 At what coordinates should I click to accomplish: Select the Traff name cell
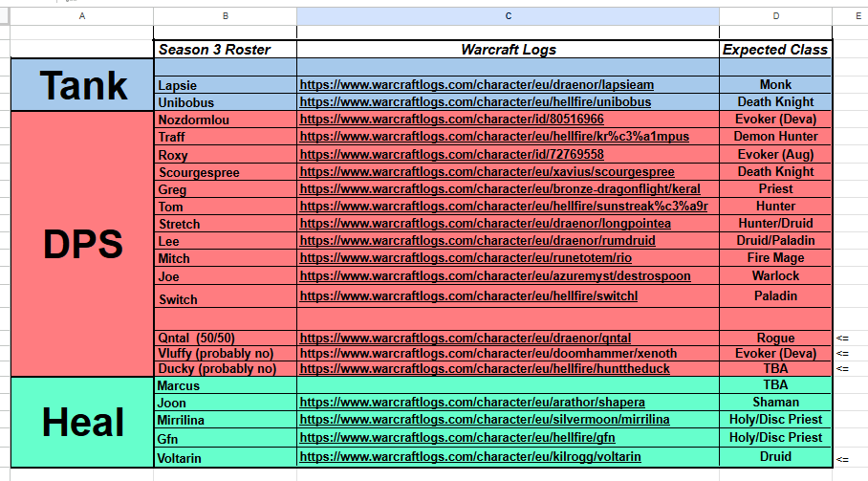click(x=226, y=137)
